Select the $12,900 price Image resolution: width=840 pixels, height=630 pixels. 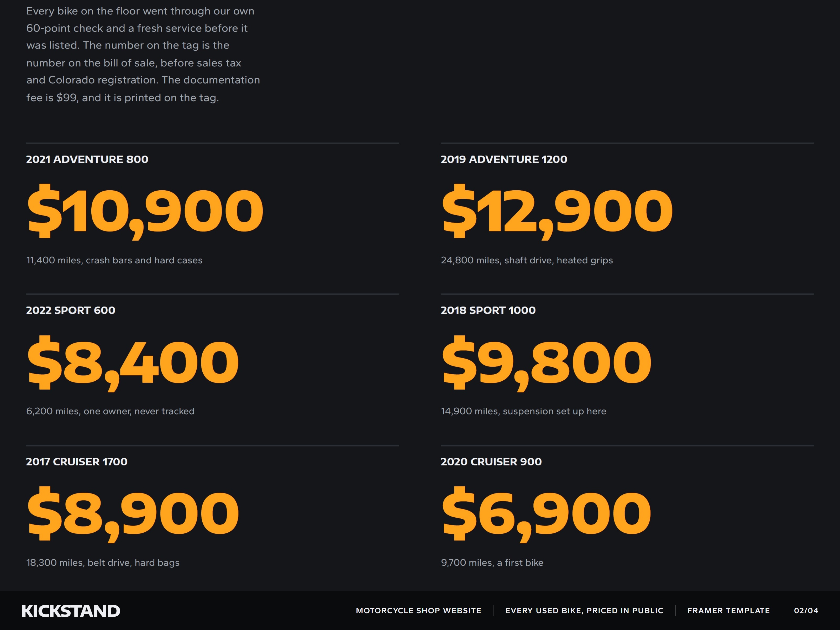(x=557, y=212)
